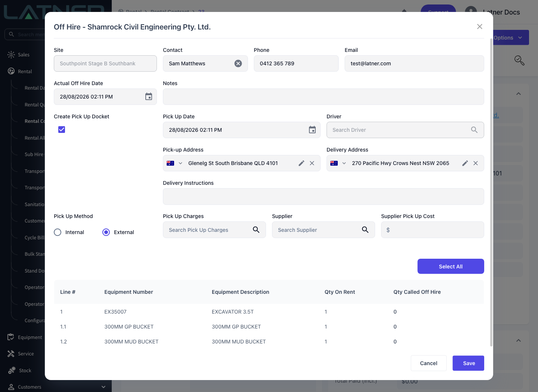Click equipment number EX35007
This screenshot has width=538, height=392.
(115, 312)
